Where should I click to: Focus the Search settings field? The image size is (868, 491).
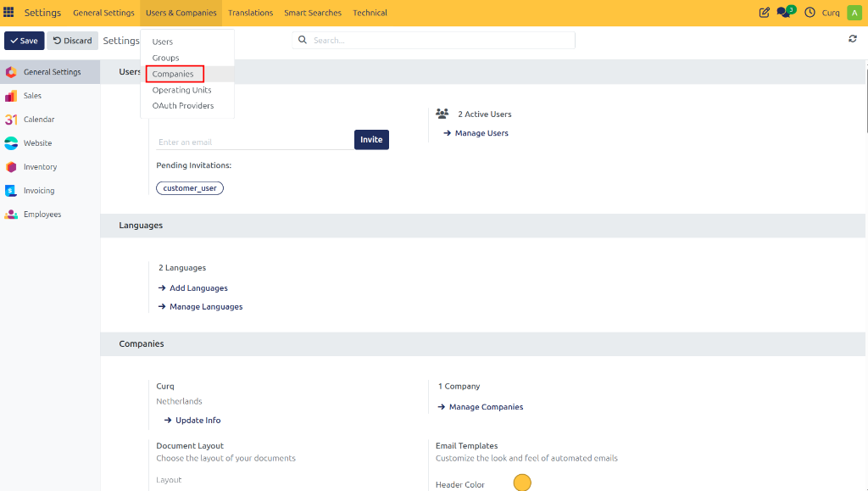click(433, 40)
